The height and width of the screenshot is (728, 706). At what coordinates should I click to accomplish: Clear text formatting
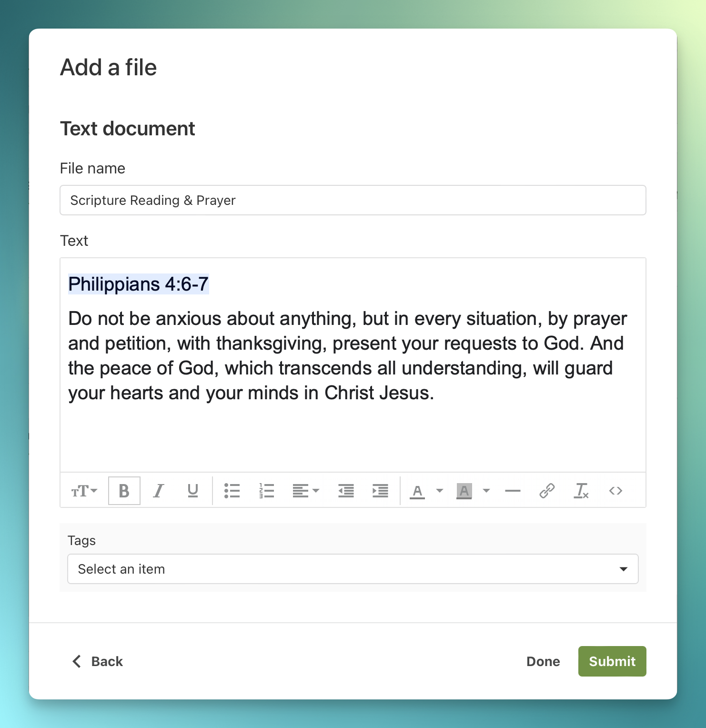pos(581,491)
